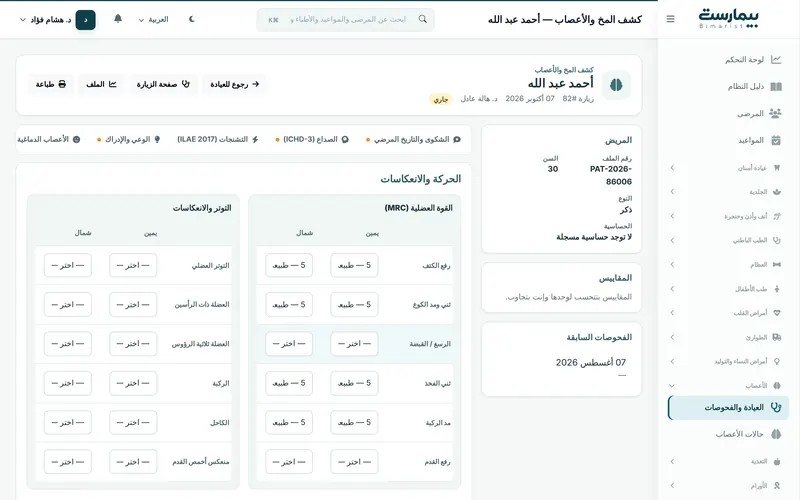This screenshot has width=800, height=500.
Task: Switch to الأعصاب الدماغية tab
Action: point(48,139)
